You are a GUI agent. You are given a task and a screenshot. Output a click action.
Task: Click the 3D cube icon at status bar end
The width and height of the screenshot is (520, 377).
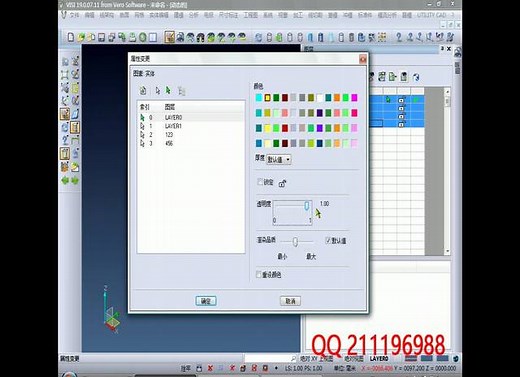[455, 359]
